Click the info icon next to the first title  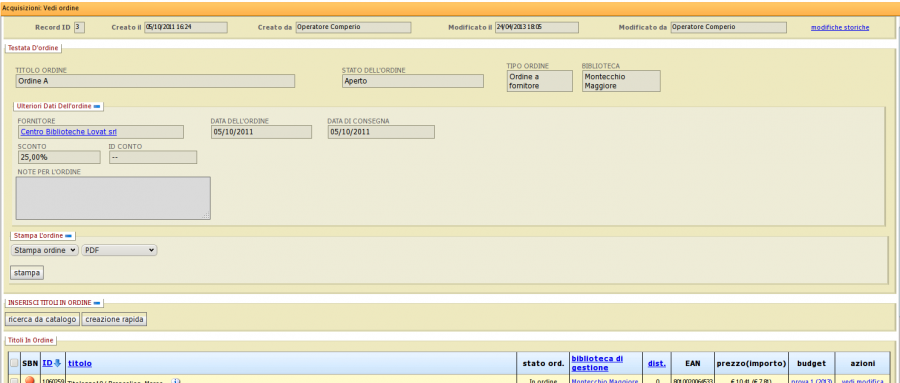tap(176, 381)
